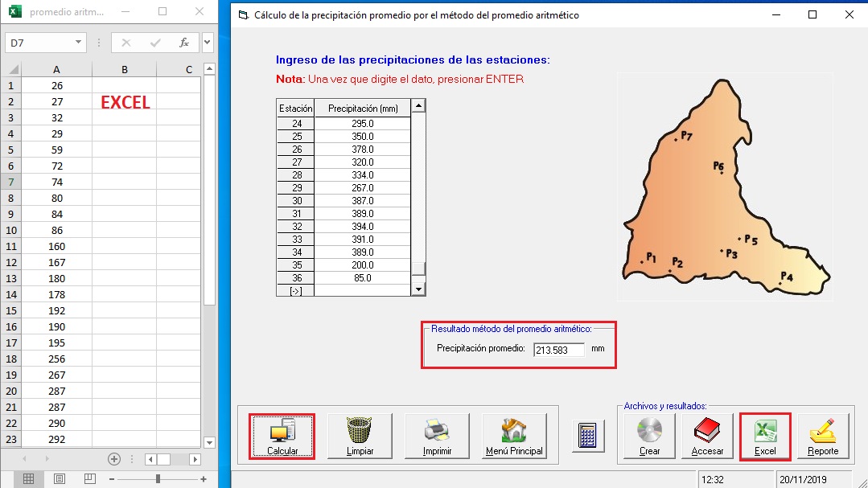Click the Excel vertical scroll down arrow

coord(209,442)
